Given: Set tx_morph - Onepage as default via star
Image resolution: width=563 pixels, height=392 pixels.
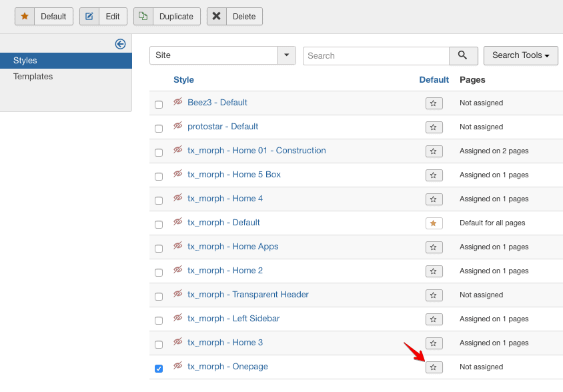Looking at the screenshot, I should click(434, 367).
